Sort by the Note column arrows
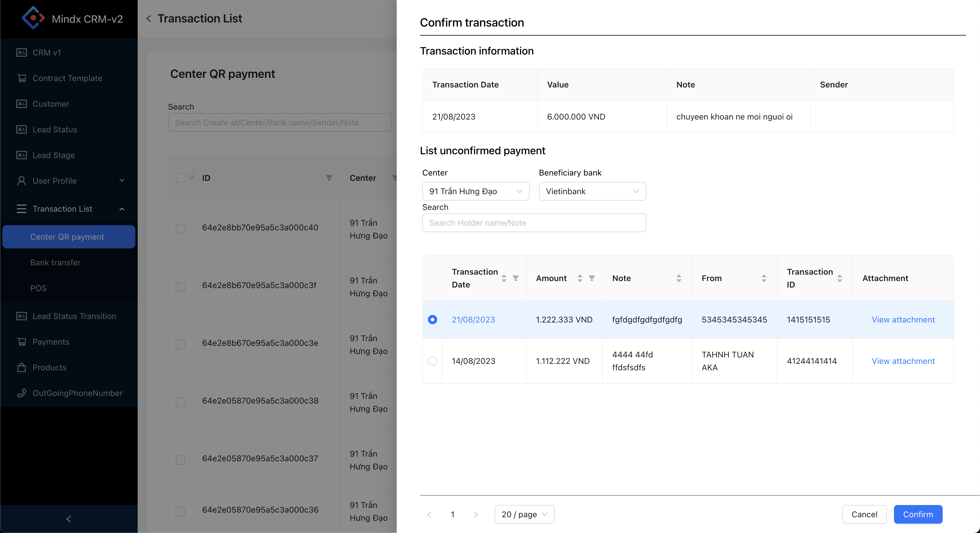The height and width of the screenshot is (533, 980). [x=679, y=278]
